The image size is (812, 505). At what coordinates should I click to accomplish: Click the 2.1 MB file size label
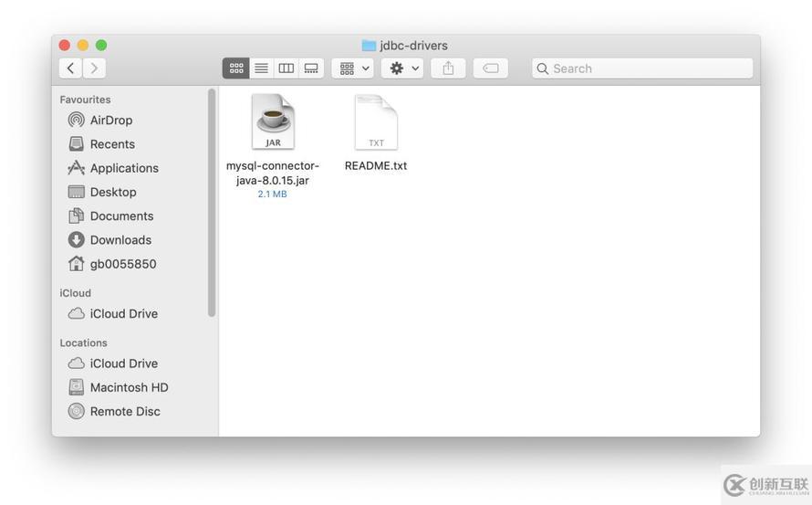click(273, 194)
